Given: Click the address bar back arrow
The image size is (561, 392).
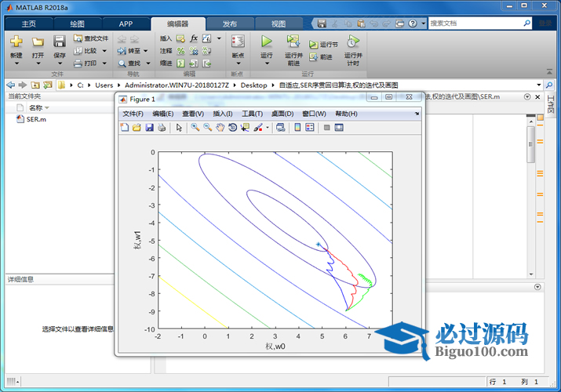Looking at the screenshot, I should pyautogui.click(x=11, y=85).
